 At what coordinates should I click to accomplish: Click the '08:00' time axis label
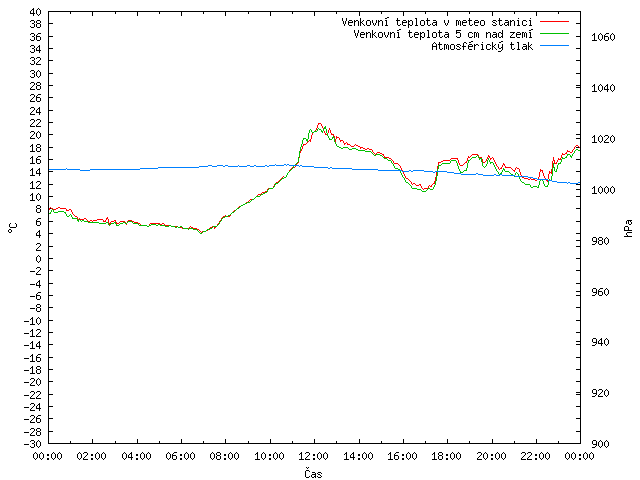[225, 456]
